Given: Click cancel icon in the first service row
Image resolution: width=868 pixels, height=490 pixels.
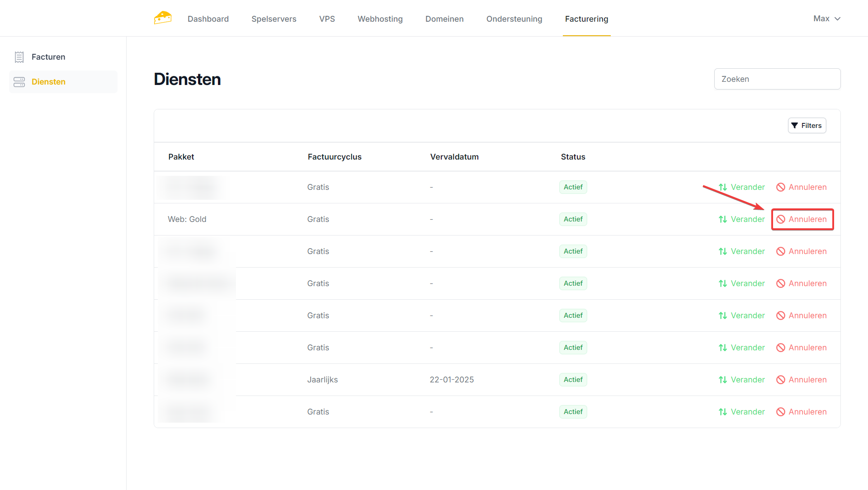Looking at the screenshot, I should click(x=781, y=187).
